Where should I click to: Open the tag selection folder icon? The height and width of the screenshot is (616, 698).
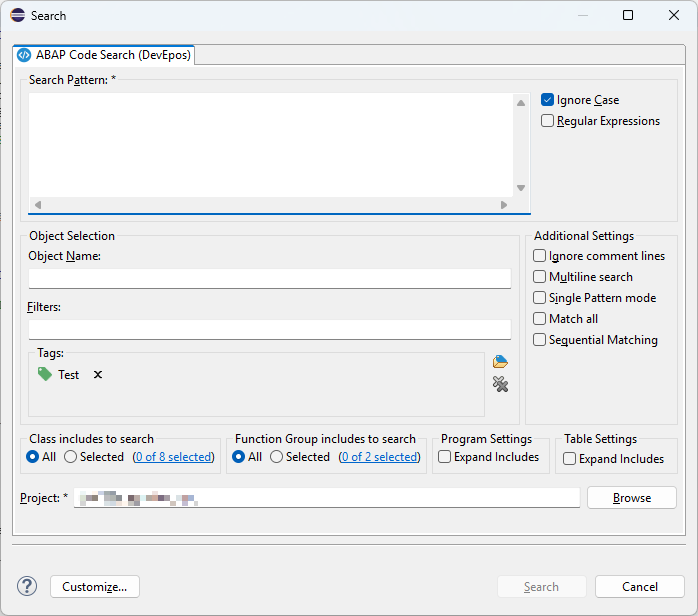point(500,362)
